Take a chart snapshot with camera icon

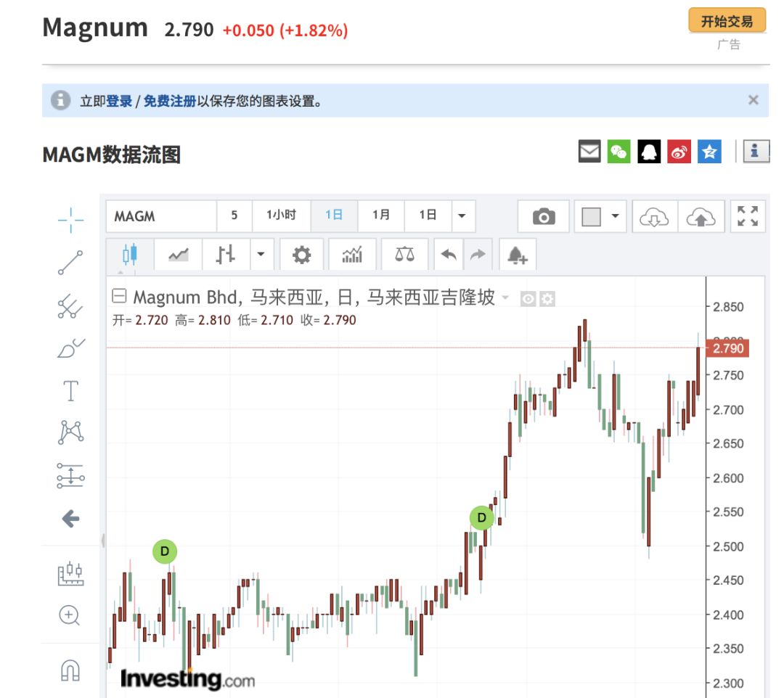click(x=544, y=216)
